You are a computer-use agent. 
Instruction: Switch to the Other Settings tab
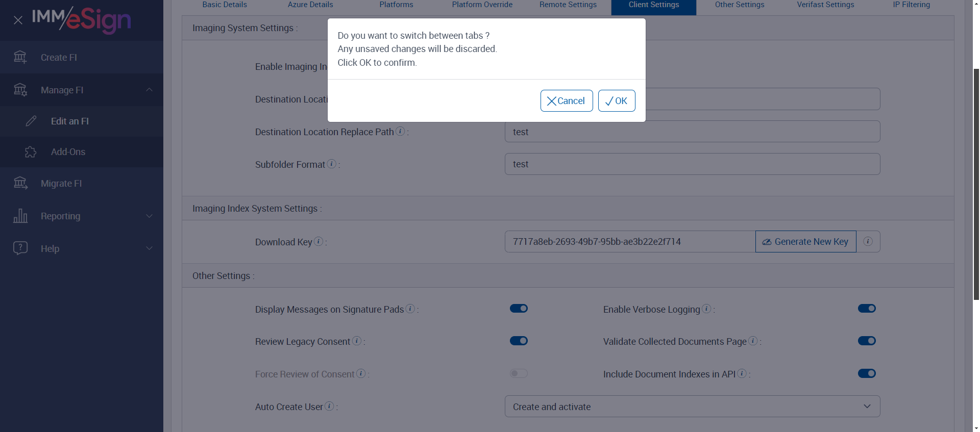click(739, 5)
